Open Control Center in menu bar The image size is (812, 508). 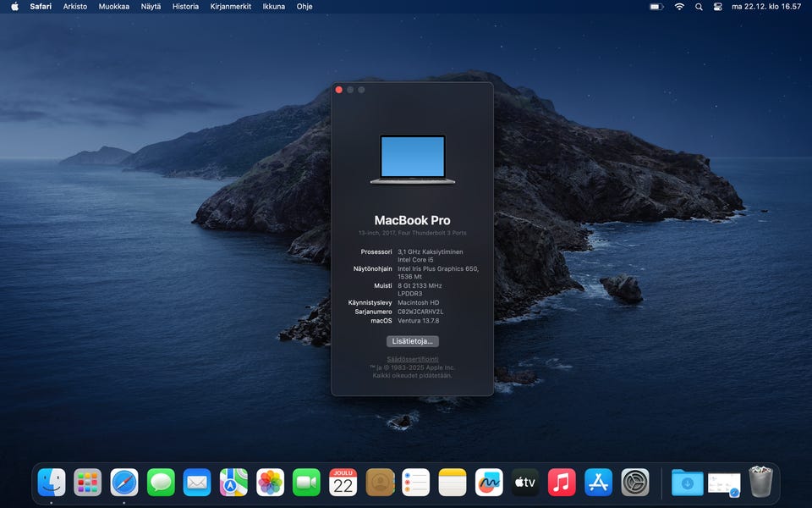pyautogui.click(x=718, y=7)
